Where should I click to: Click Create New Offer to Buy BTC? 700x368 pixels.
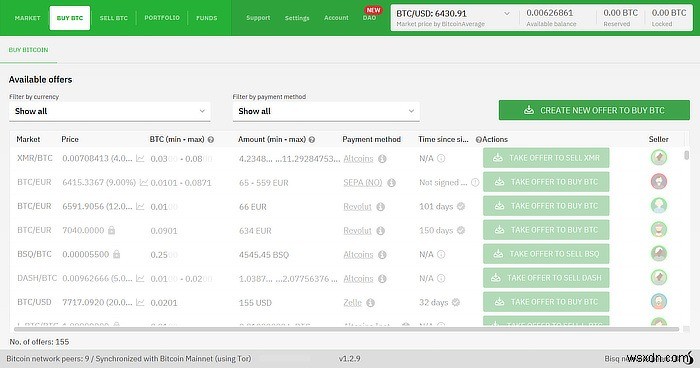pyautogui.click(x=594, y=110)
